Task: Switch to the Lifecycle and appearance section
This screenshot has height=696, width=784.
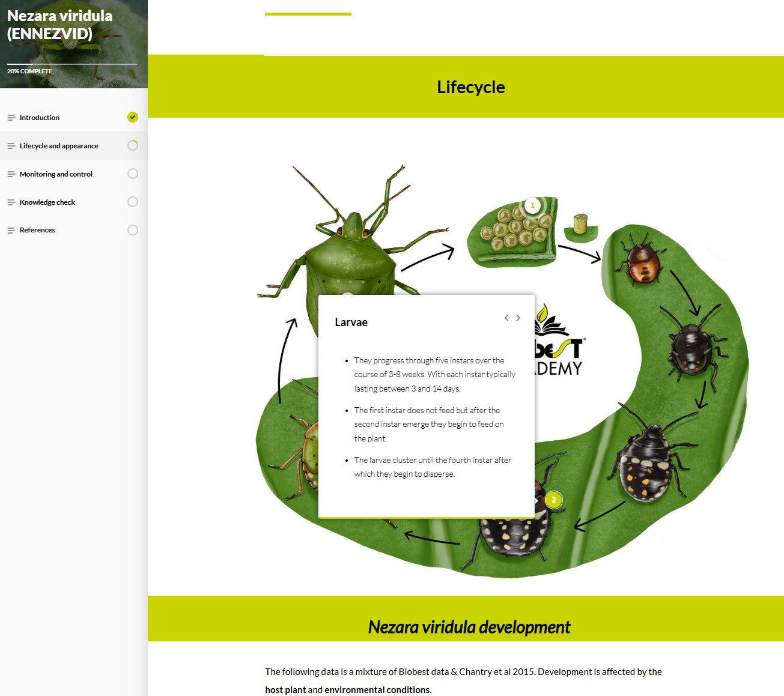Action: pos(59,145)
